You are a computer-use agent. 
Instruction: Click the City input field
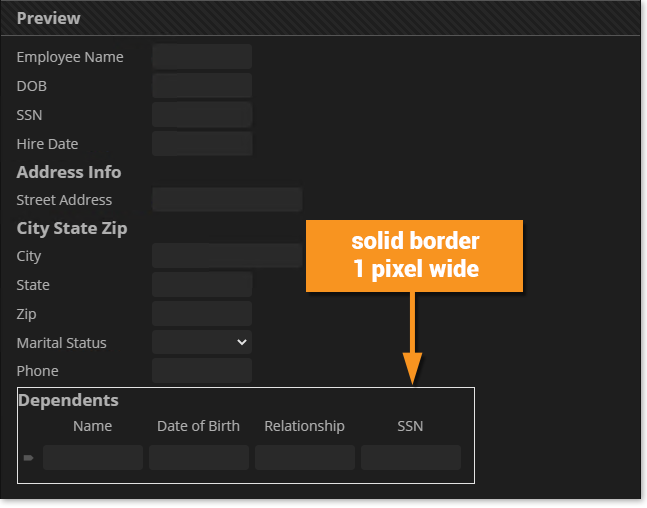[227, 256]
